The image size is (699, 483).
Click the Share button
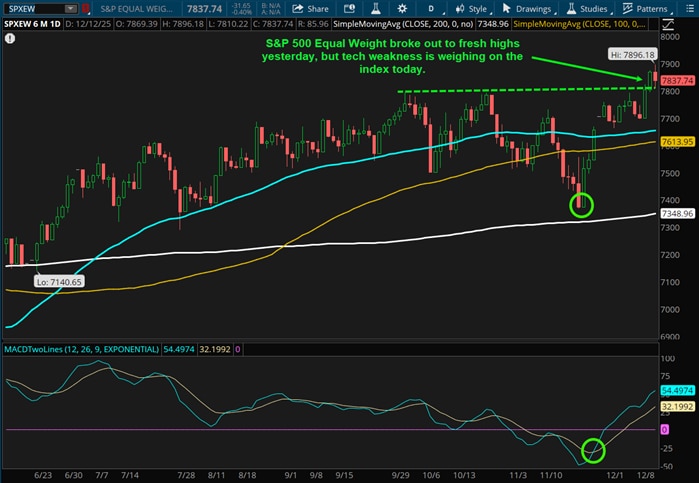point(310,8)
